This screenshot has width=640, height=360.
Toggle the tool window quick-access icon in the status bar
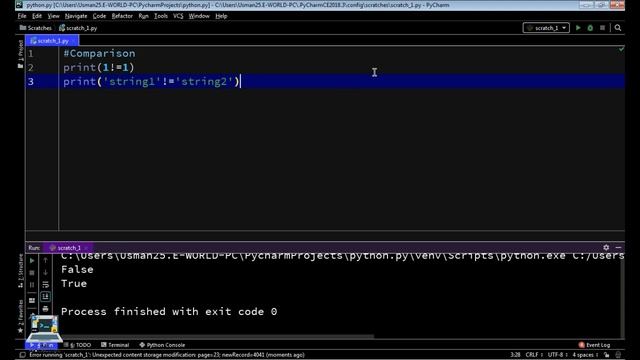coord(23,355)
